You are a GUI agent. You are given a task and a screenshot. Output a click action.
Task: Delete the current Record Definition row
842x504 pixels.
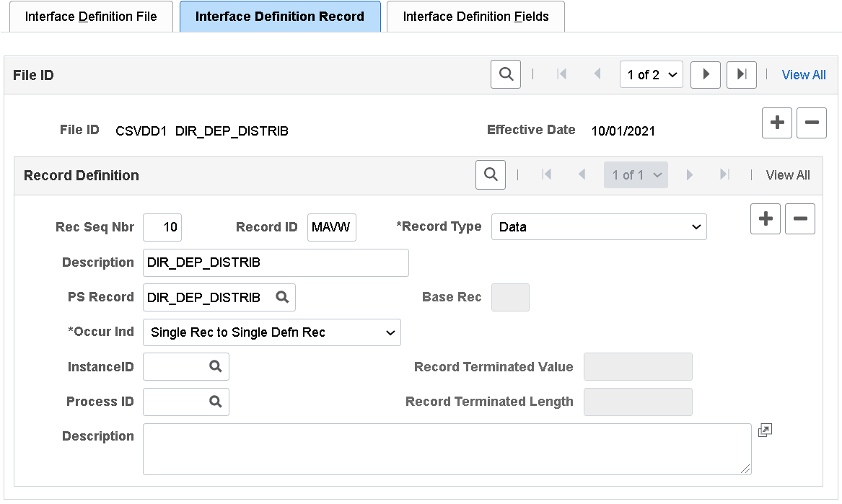tap(800, 218)
